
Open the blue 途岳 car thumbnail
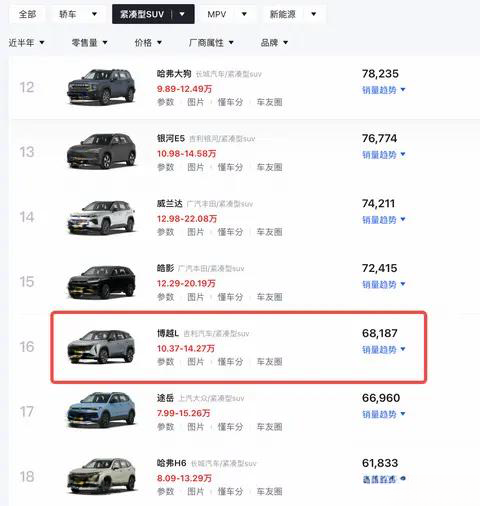click(101, 411)
